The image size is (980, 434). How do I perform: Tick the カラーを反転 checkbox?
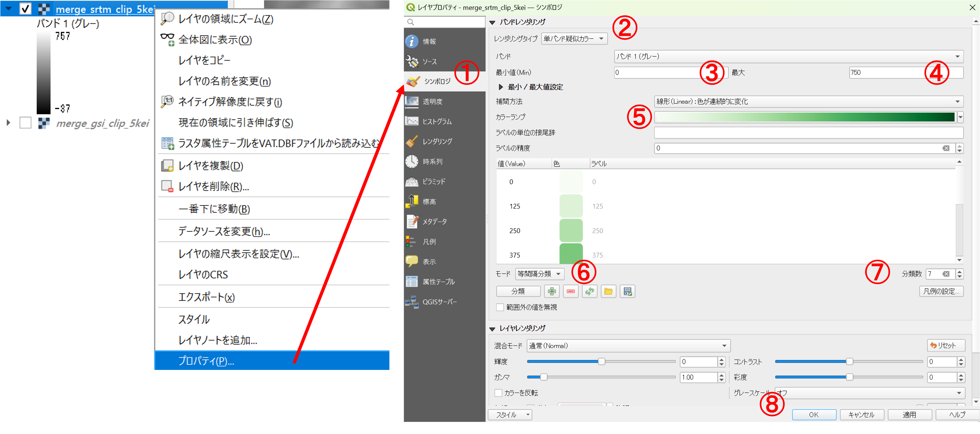point(498,393)
